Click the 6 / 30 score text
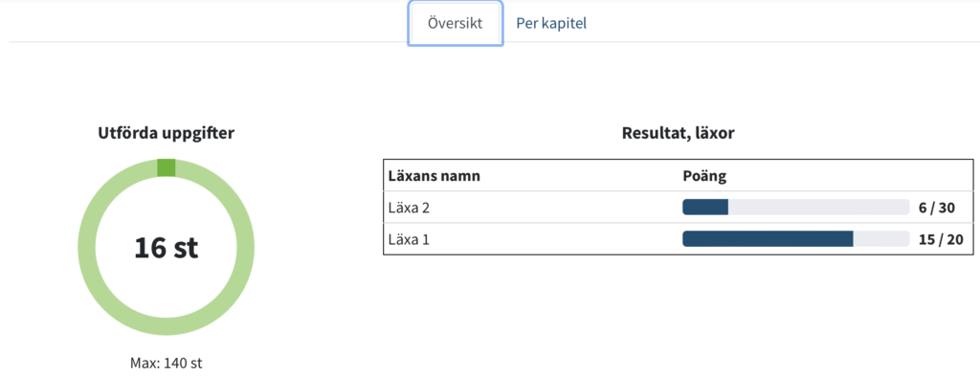980x376 pixels. click(937, 208)
